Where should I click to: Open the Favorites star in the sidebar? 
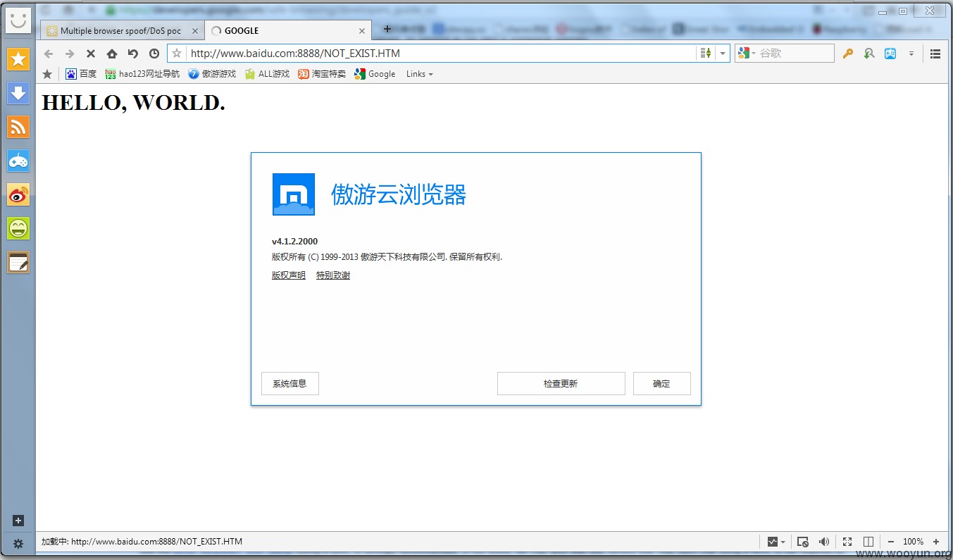(x=18, y=59)
